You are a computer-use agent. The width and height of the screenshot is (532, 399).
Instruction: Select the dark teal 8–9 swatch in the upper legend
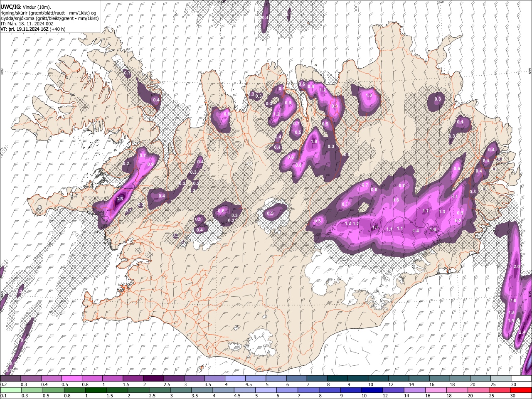click(337, 378)
